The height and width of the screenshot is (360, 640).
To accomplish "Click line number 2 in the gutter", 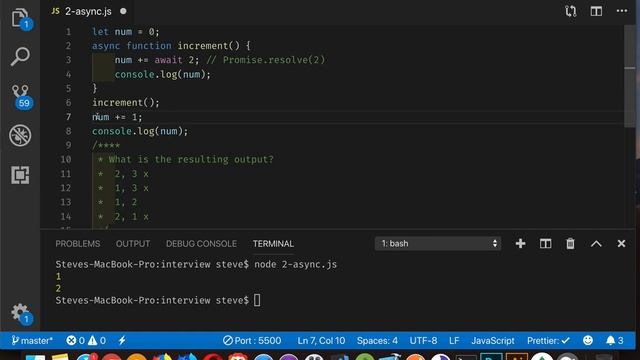I will 68,46.
